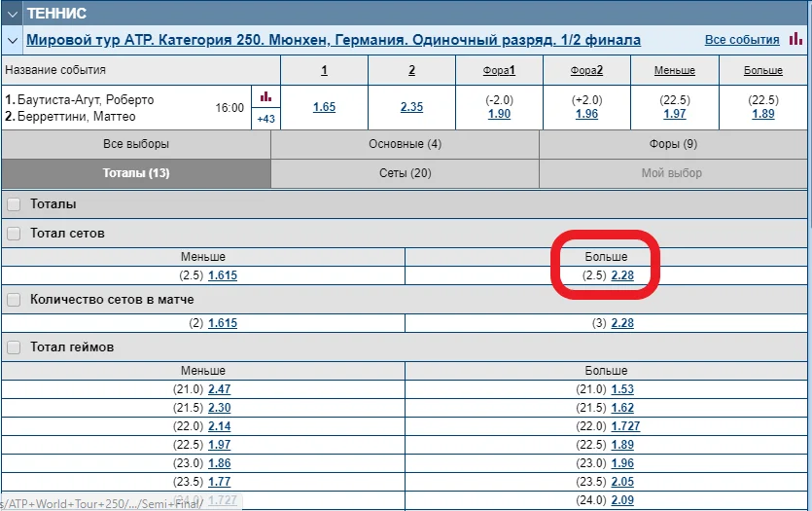Click the Название события header cell
The height and width of the screenshot is (511, 812).
coord(141,70)
